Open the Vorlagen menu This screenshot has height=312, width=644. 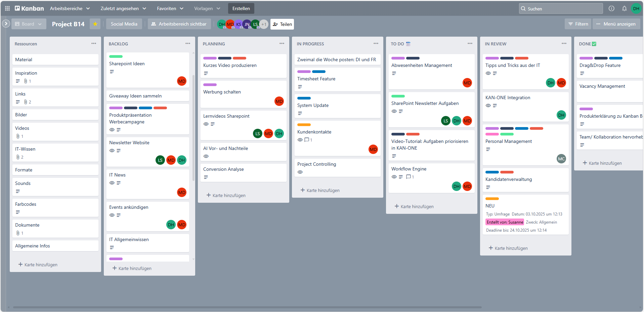207,8
